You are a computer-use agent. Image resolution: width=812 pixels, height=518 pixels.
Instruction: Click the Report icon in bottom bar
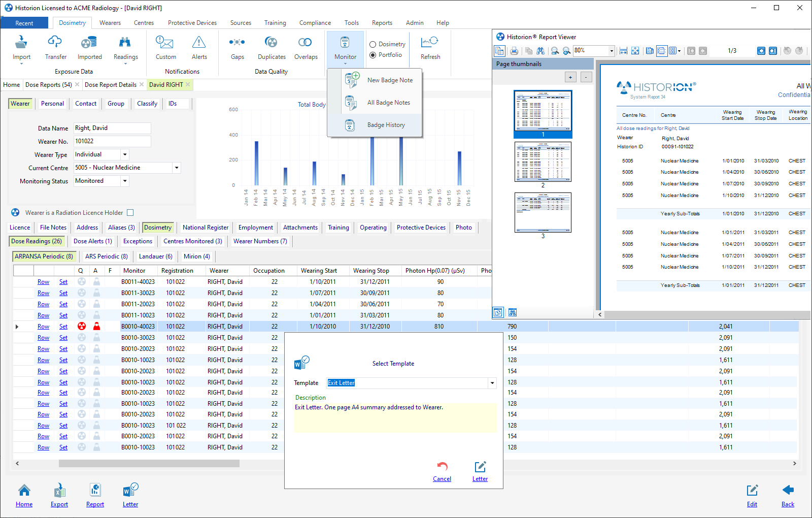coord(95,491)
